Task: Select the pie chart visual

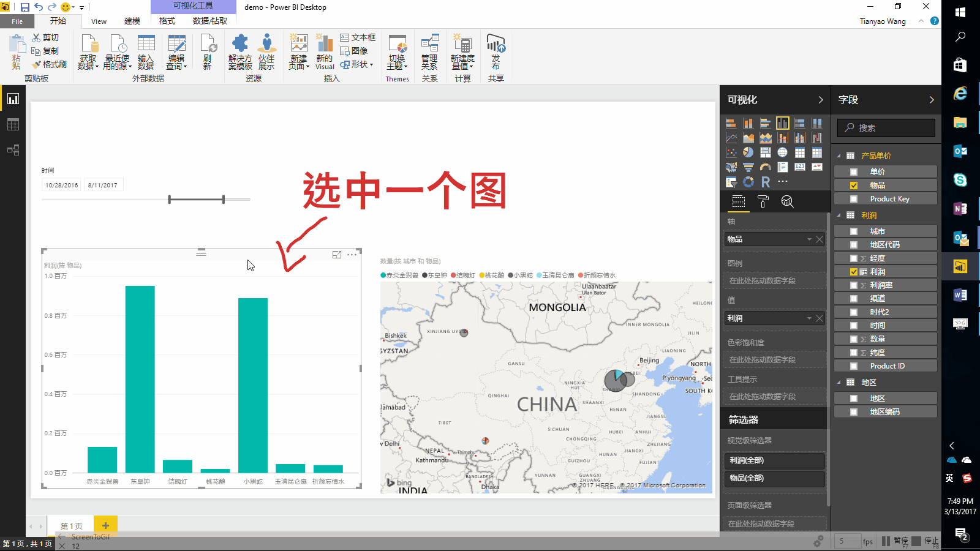Action: [748, 152]
